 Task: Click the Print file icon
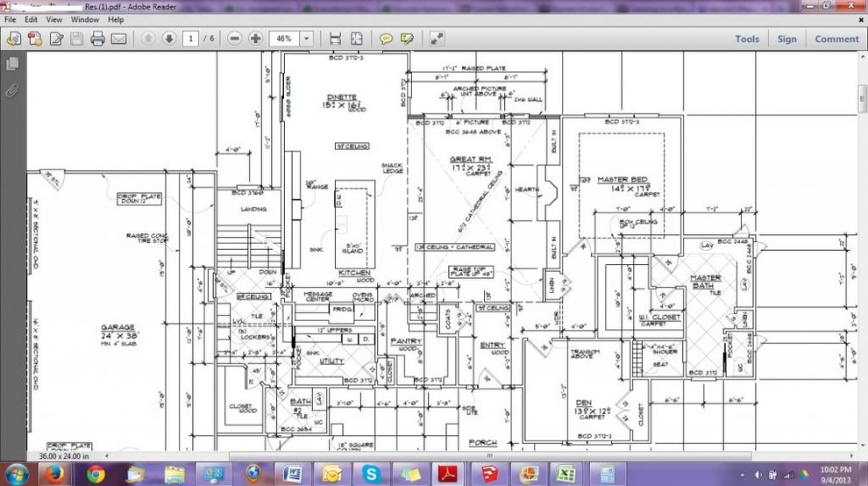pyautogui.click(x=97, y=39)
